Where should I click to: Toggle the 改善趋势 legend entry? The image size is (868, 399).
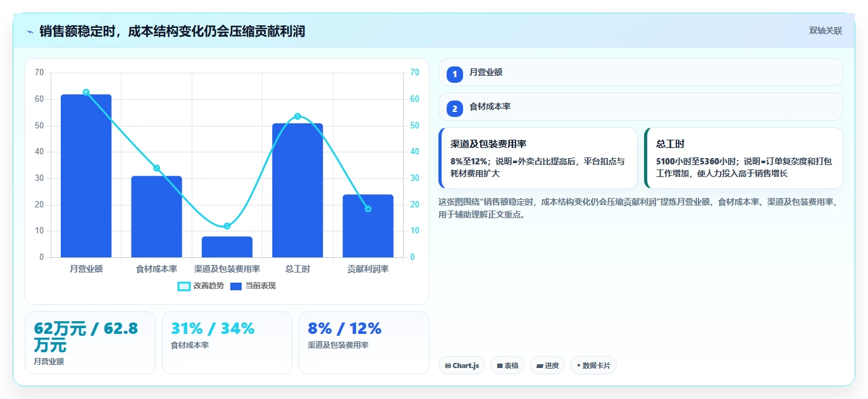[201, 286]
